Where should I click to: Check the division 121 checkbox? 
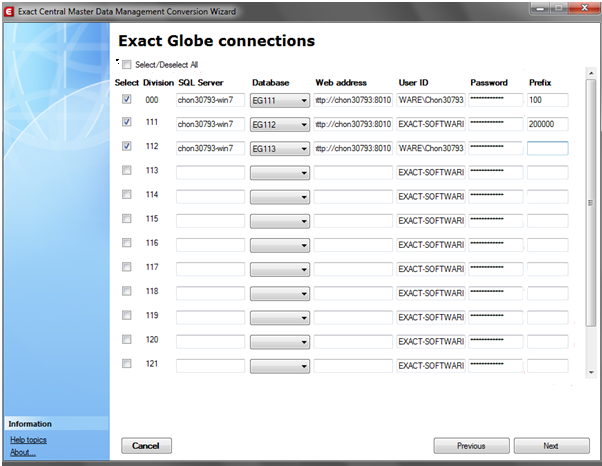click(x=126, y=363)
